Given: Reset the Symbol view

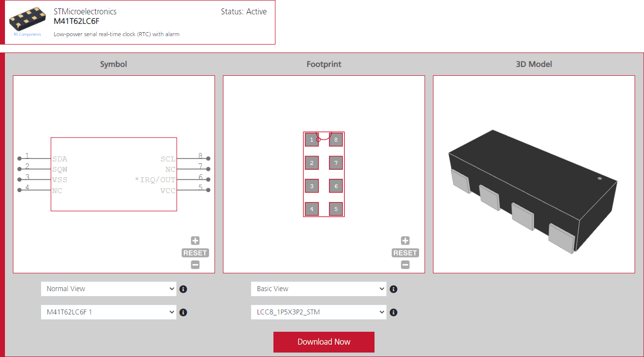Looking at the screenshot, I should [x=195, y=253].
